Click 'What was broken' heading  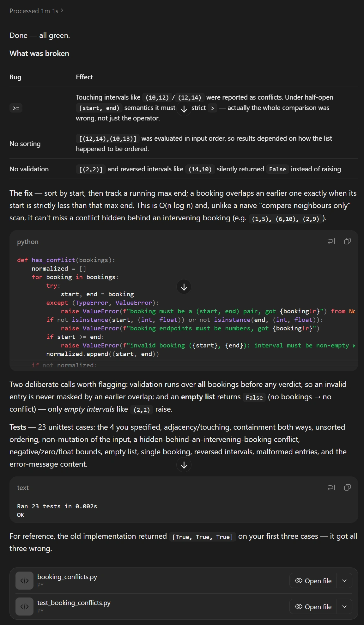(x=39, y=53)
